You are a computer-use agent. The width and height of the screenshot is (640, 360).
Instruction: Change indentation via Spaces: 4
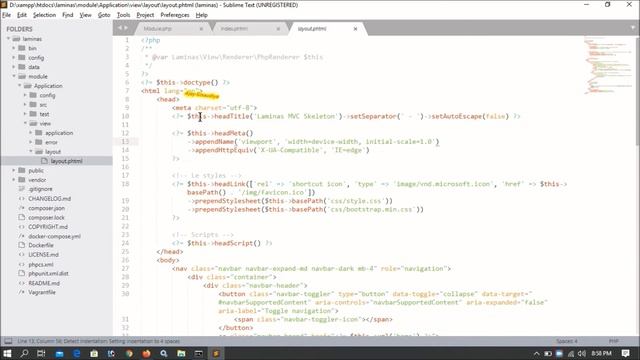(567, 341)
